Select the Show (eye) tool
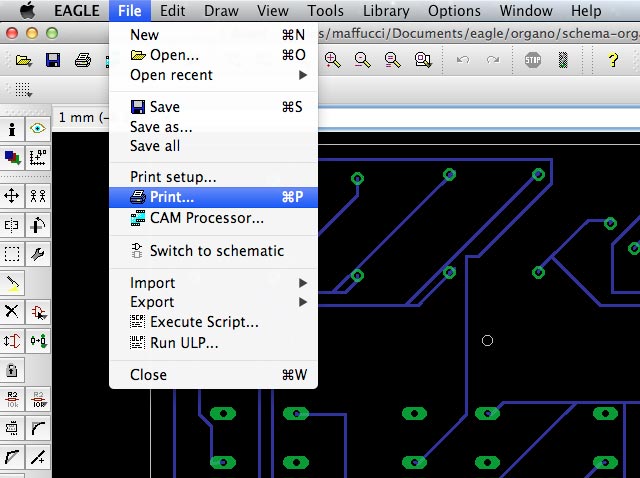This screenshot has width=640, height=478. pyautogui.click(x=38, y=129)
